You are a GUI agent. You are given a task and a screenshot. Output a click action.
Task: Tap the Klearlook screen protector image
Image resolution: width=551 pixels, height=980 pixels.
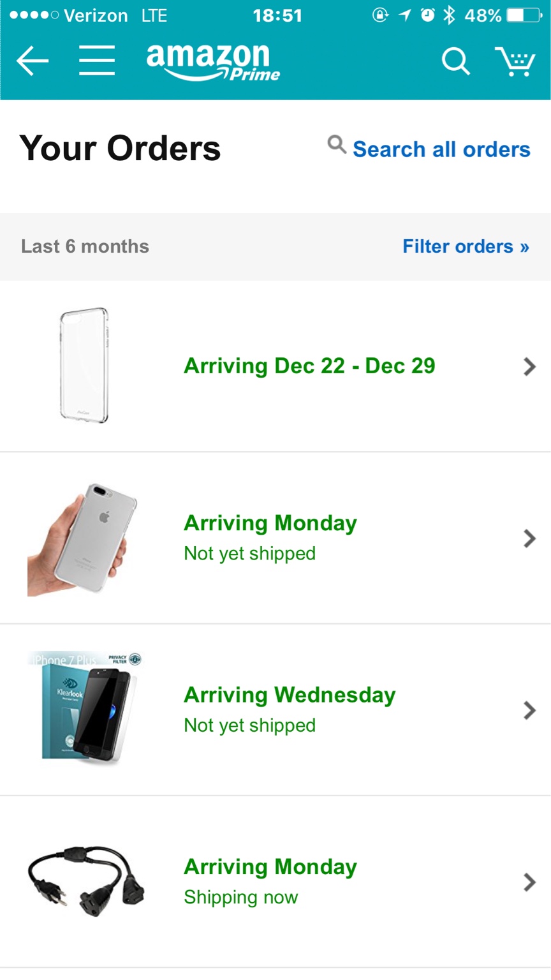(84, 707)
